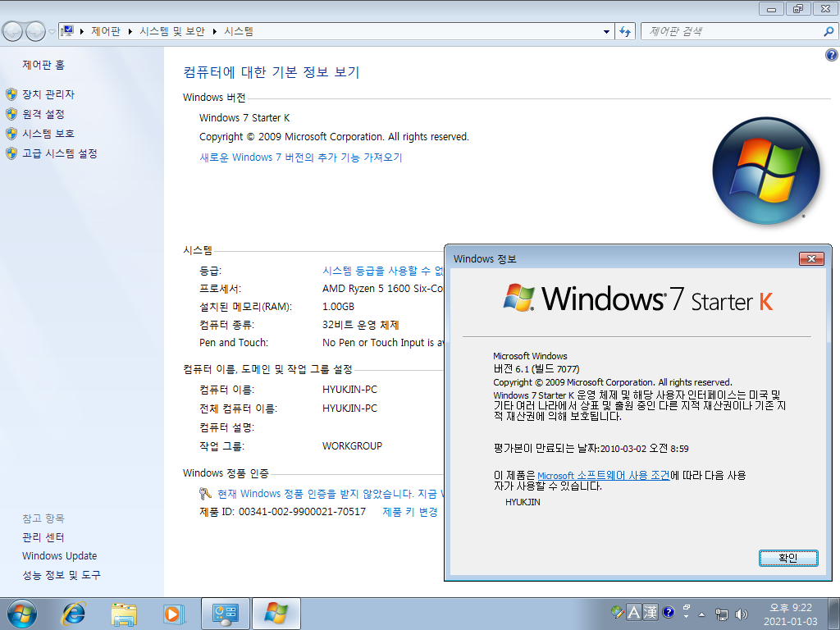
Task: Open language bar help icon
Action: tap(668, 612)
